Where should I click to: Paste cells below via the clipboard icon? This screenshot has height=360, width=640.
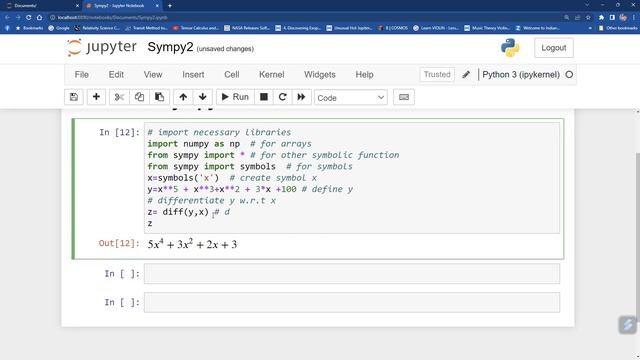160,97
